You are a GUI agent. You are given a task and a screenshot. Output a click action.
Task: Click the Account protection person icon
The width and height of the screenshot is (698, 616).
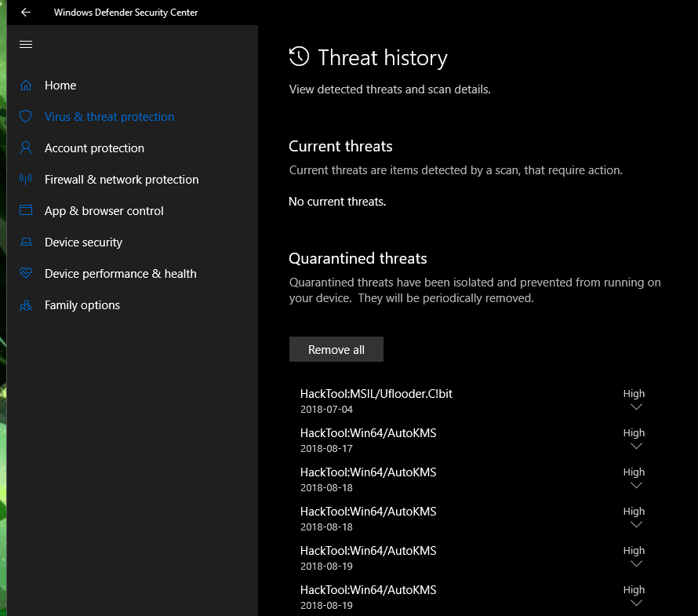tap(27, 148)
